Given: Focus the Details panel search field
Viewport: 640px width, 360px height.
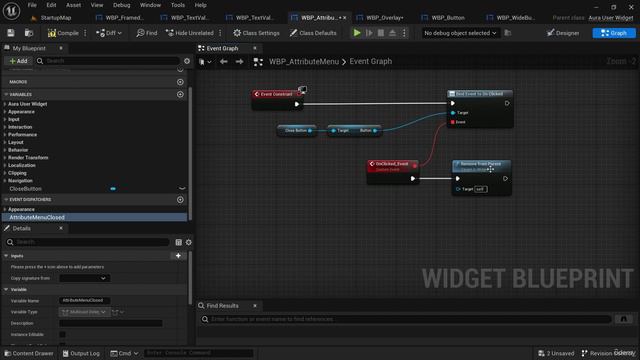Looking at the screenshot, I should pyautogui.click(x=87, y=242).
